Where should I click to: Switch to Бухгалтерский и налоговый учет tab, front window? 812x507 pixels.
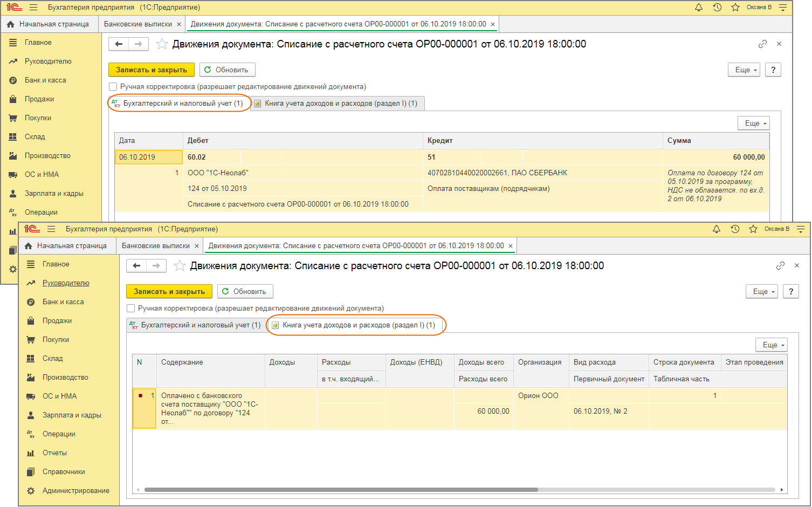pos(195,325)
